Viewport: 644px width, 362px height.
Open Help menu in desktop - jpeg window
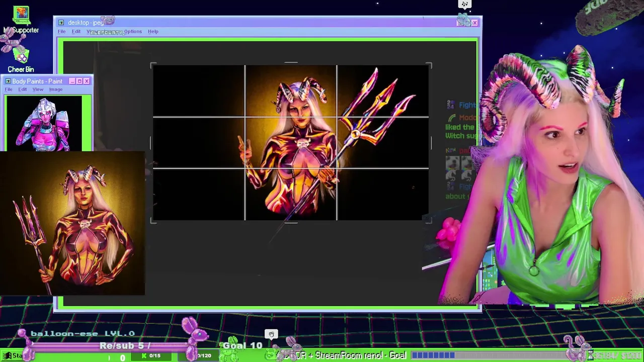(153, 32)
